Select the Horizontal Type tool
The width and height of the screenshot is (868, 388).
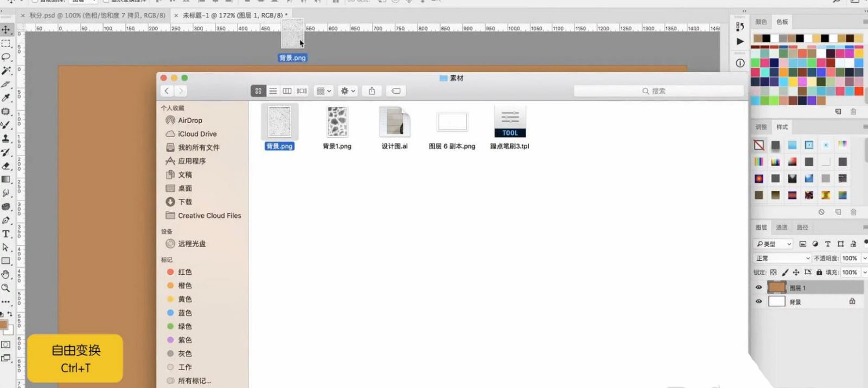[x=6, y=234]
